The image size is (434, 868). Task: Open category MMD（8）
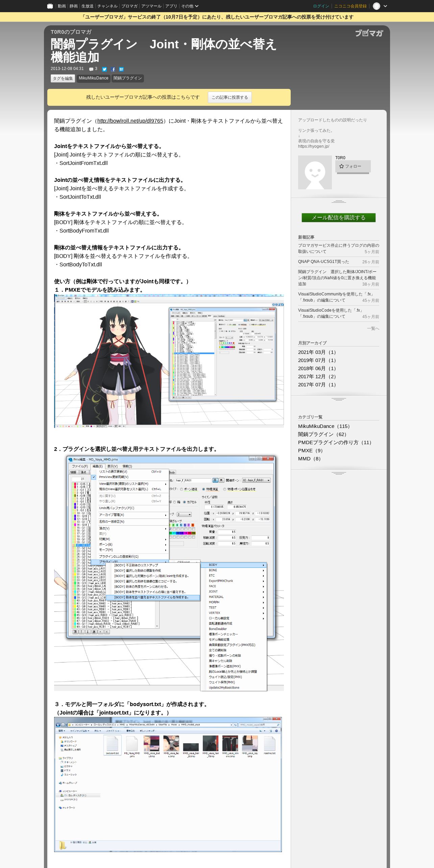tap(310, 459)
